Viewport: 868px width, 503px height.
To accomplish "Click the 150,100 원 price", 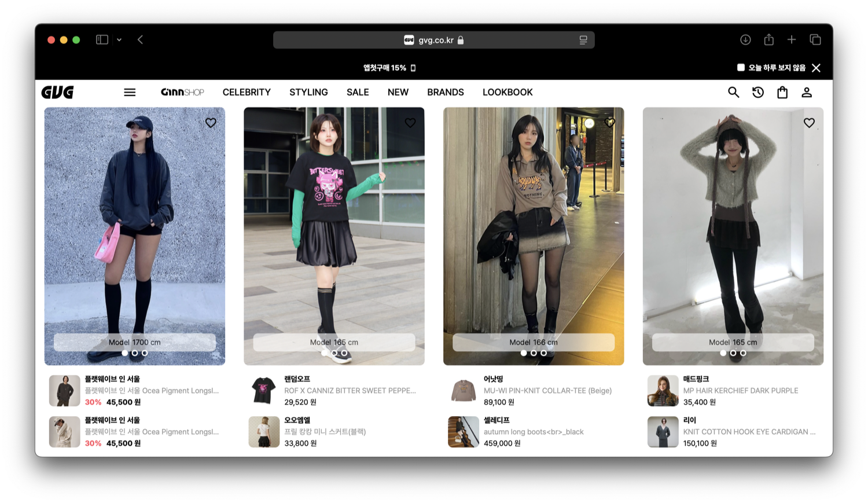I will 700,443.
